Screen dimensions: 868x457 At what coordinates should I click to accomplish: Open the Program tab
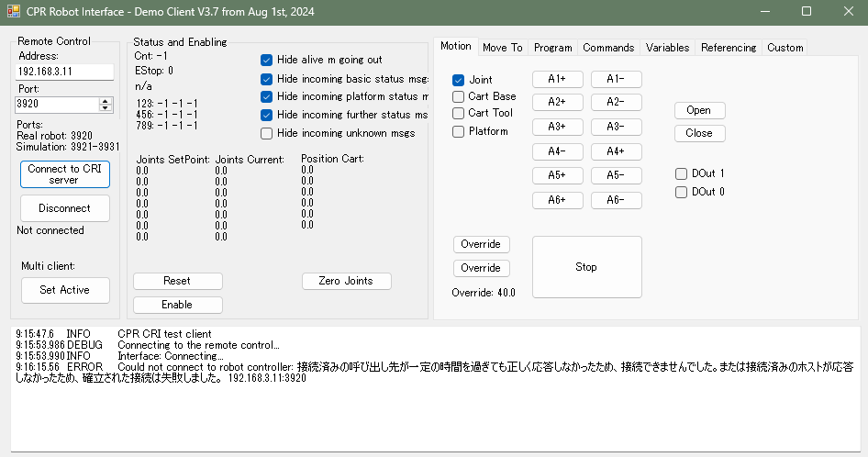tap(552, 48)
